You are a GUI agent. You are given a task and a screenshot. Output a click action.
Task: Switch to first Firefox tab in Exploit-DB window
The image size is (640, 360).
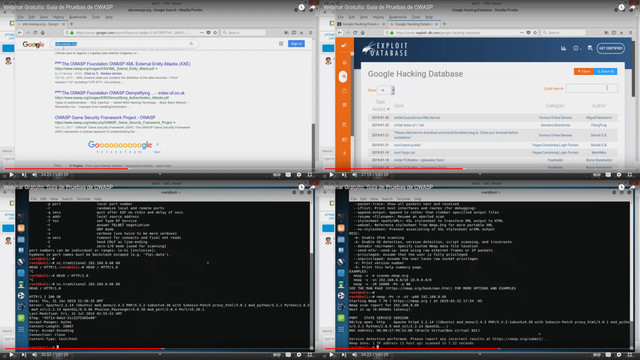tap(362, 24)
